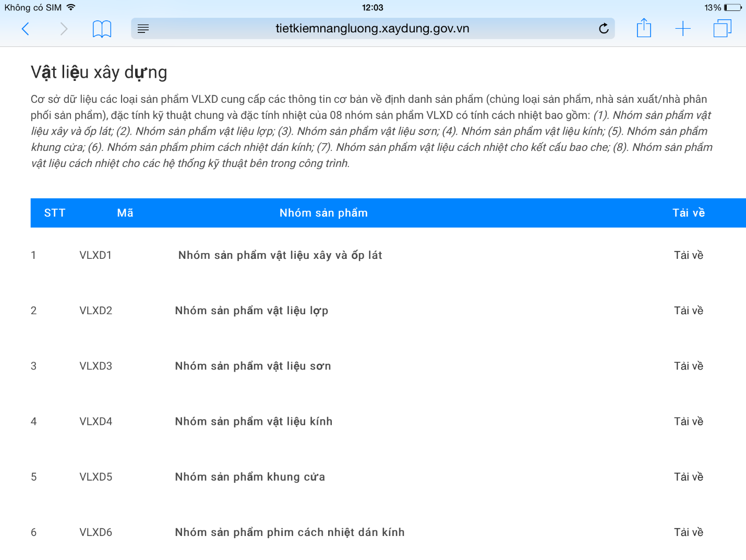
Task: Download VLXD2 file via Tải về
Action: click(688, 311)
